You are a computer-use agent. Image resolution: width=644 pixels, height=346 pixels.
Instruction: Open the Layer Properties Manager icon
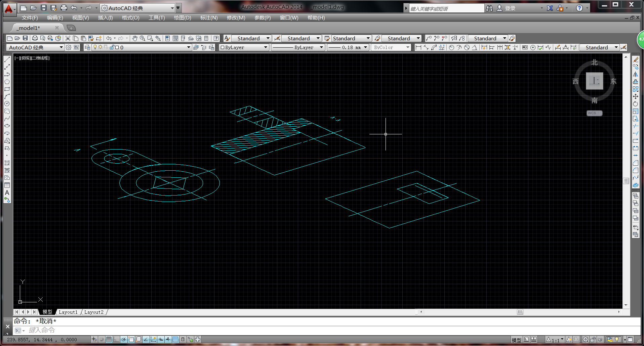[87, 47]
